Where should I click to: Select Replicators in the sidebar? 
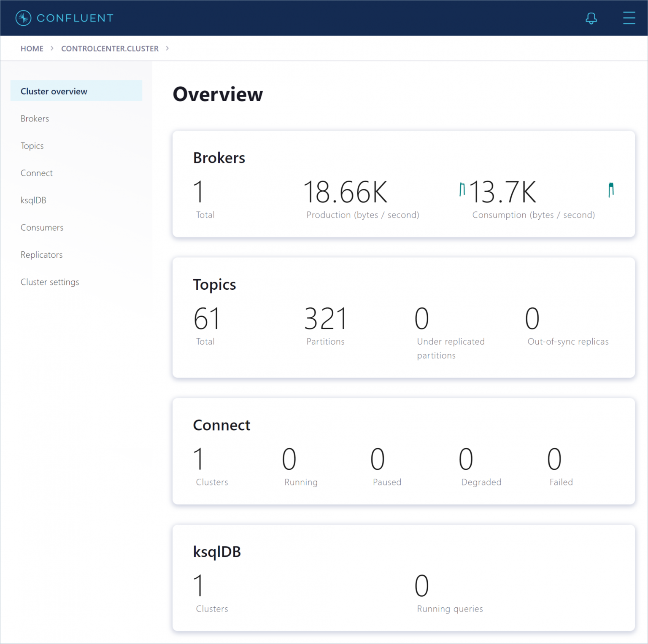click(x=41, y=255)
